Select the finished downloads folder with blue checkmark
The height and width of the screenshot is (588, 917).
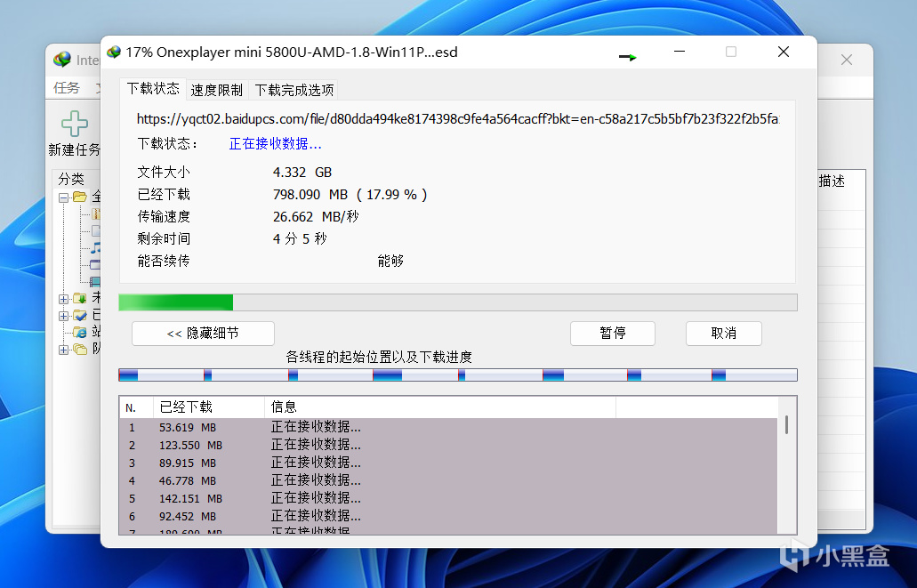point(79,316)
